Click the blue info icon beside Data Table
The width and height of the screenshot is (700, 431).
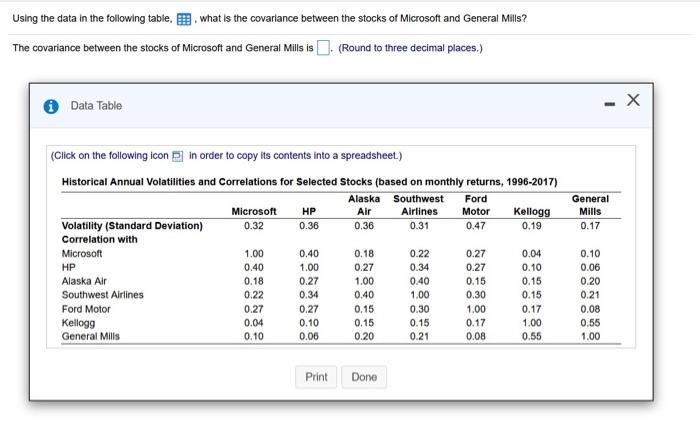tap(51, 106)
